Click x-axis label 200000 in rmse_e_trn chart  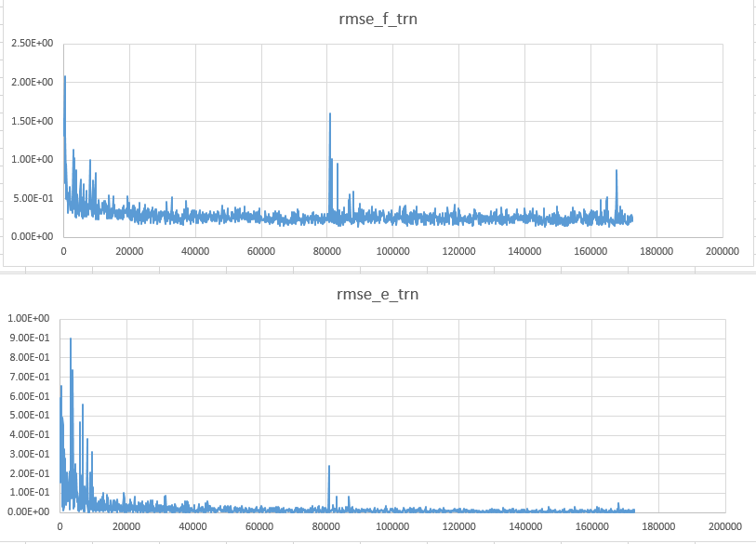725,526
